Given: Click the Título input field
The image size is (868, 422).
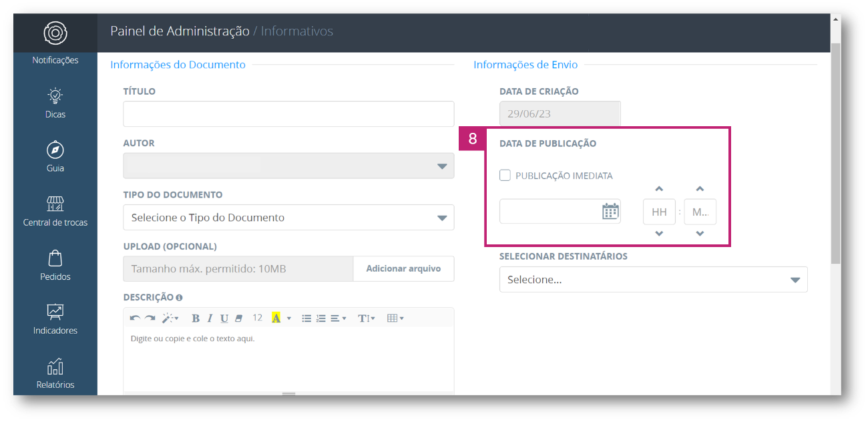Looking at the screenshot, I should pos(288,114).
